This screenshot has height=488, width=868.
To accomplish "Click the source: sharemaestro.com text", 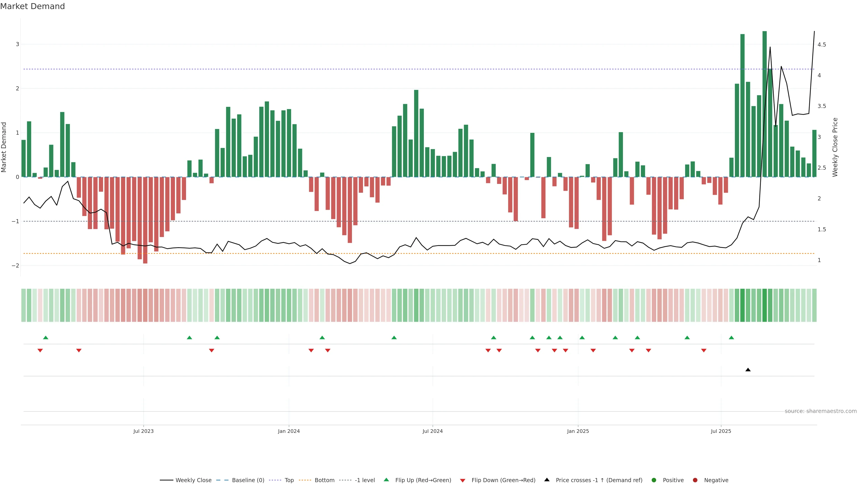I will (x=821, y=411).
